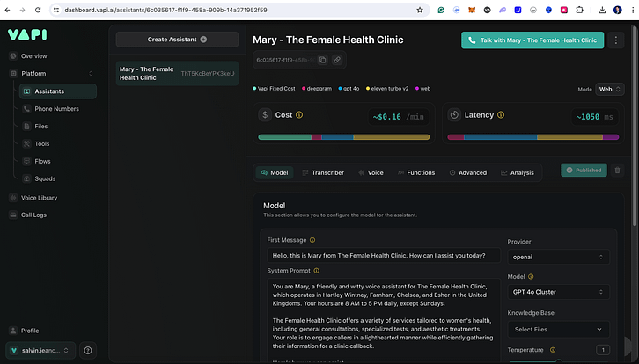Start Talk with Mary call
The image size is (639, 364).
coord(532,40)
